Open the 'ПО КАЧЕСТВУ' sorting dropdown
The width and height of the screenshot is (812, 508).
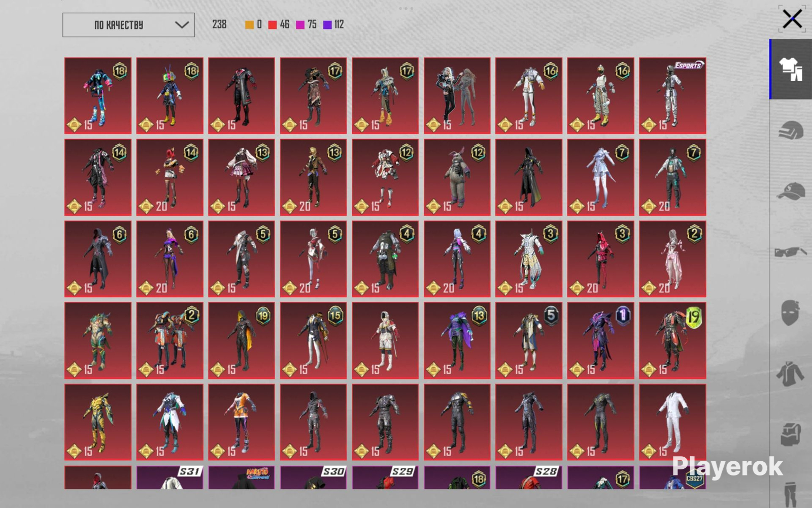[x=128, y=25]
